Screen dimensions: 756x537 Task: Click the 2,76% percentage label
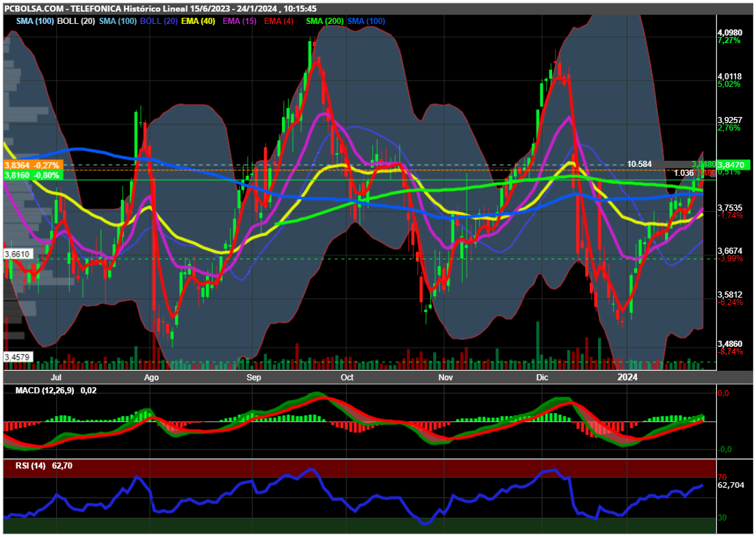tap(729, 128)
